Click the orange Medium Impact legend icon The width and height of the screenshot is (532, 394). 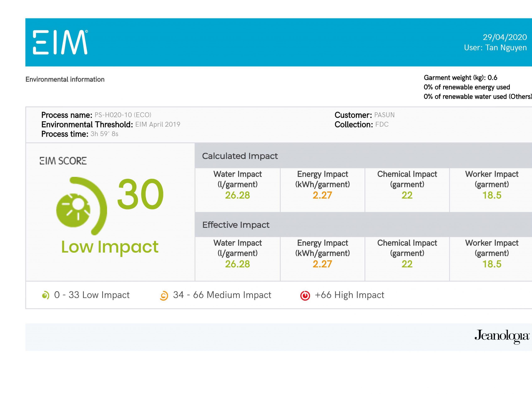(x=164, y=296)
